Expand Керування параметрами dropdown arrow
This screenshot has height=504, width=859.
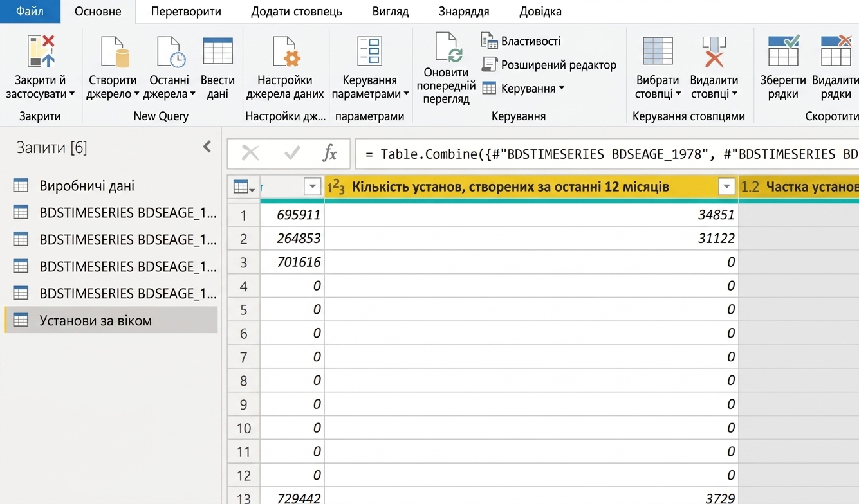point(406,94)
